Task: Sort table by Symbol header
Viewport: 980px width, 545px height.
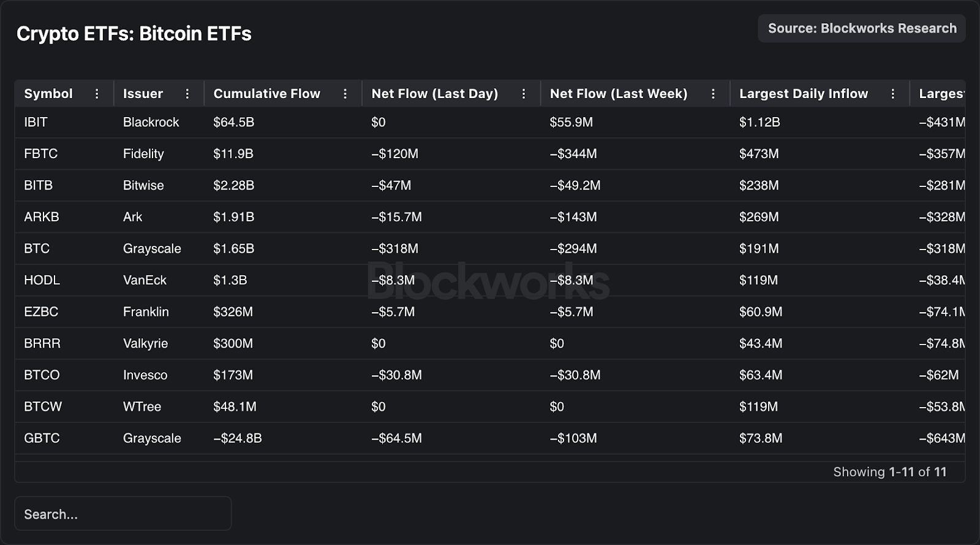Action: coord(48,94)
